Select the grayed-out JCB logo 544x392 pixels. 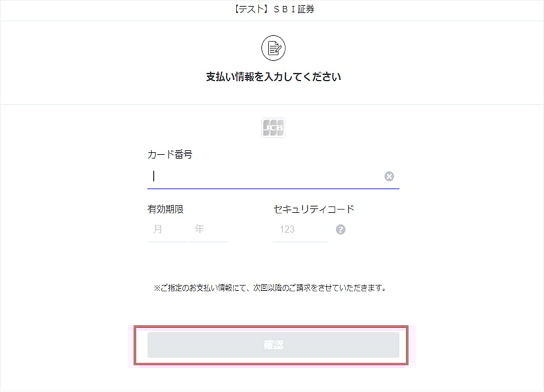coord(273,127)
